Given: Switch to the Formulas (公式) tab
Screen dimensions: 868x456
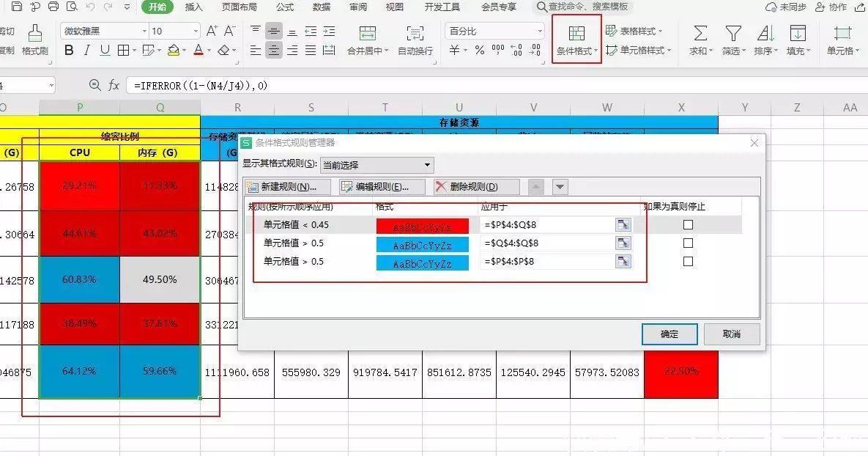Looking at the screenshot, I should (284, 7).
